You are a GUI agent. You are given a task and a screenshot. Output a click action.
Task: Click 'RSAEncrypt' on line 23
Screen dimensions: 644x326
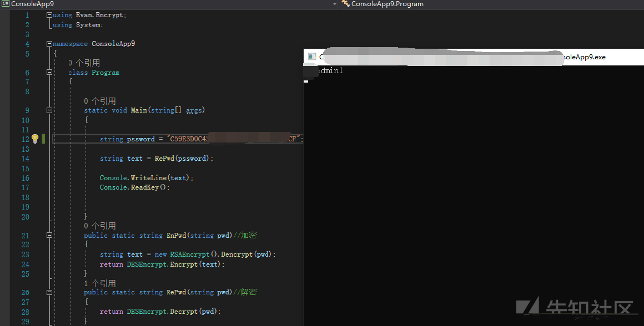pyautogui.click(x=190, y=254)
